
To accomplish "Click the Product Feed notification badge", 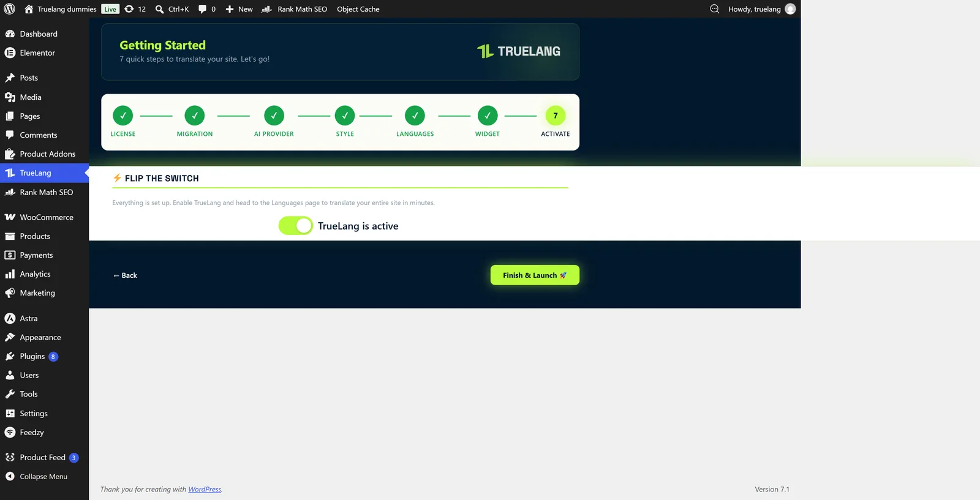I will (73, 458).
